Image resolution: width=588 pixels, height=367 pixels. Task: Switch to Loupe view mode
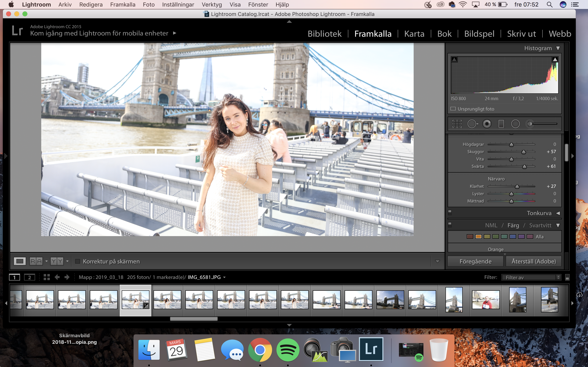(x=19, y=261)
